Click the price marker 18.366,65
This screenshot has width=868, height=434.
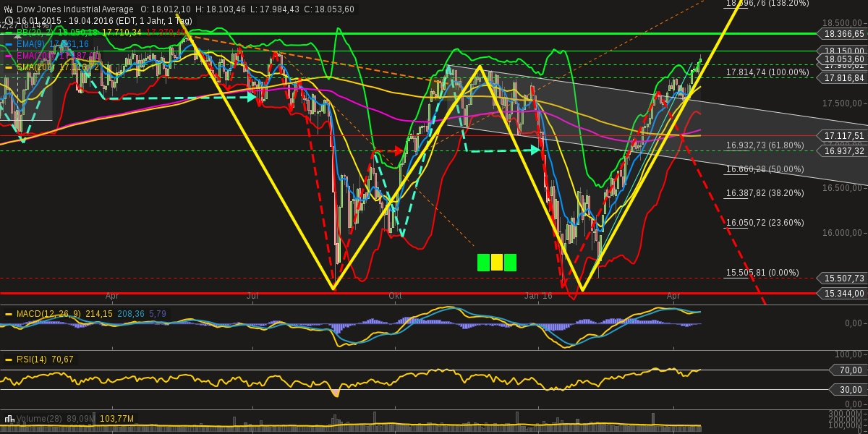click(843, 34)
